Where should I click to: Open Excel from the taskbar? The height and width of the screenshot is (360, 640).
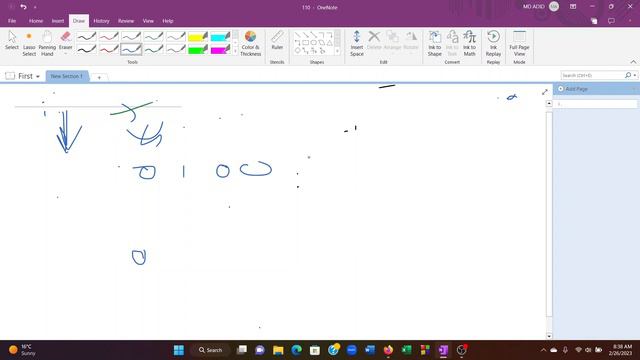coord(407,350)
